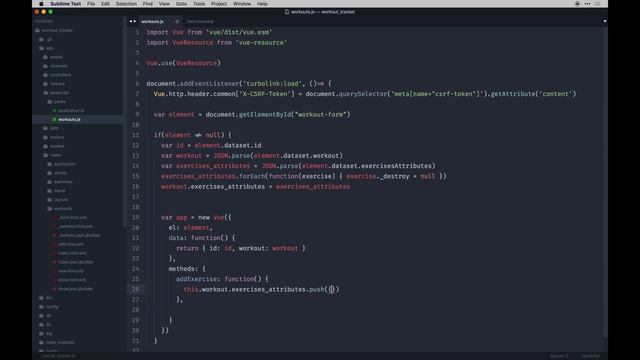Open _form.html.erb in the sidebar

tap(72, 218)
